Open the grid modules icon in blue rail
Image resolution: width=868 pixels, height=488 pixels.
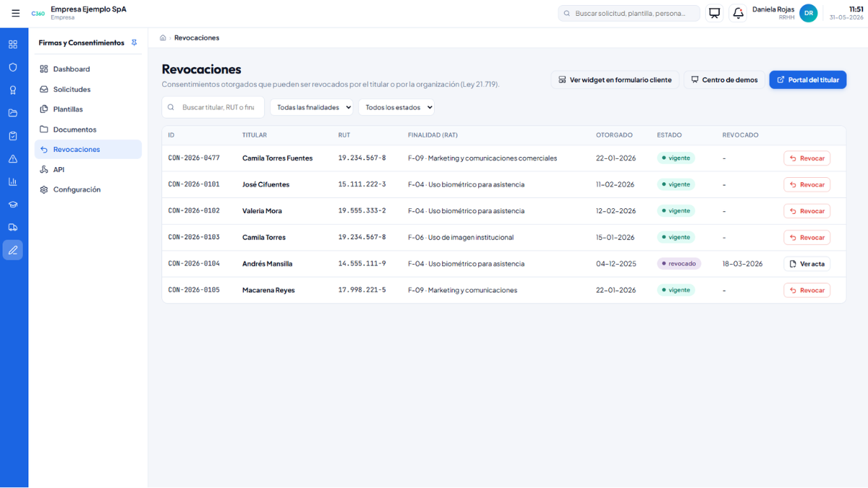pos(13,44)
